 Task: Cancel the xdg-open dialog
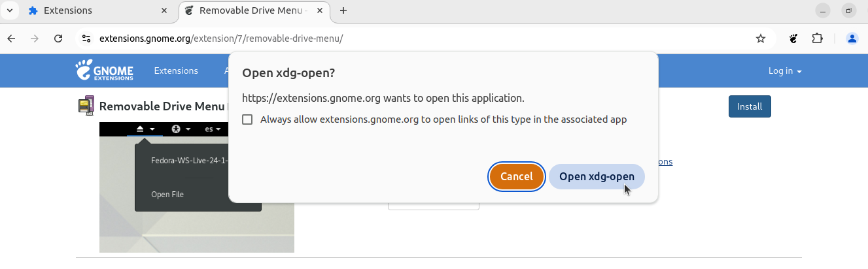click(517, 176)
